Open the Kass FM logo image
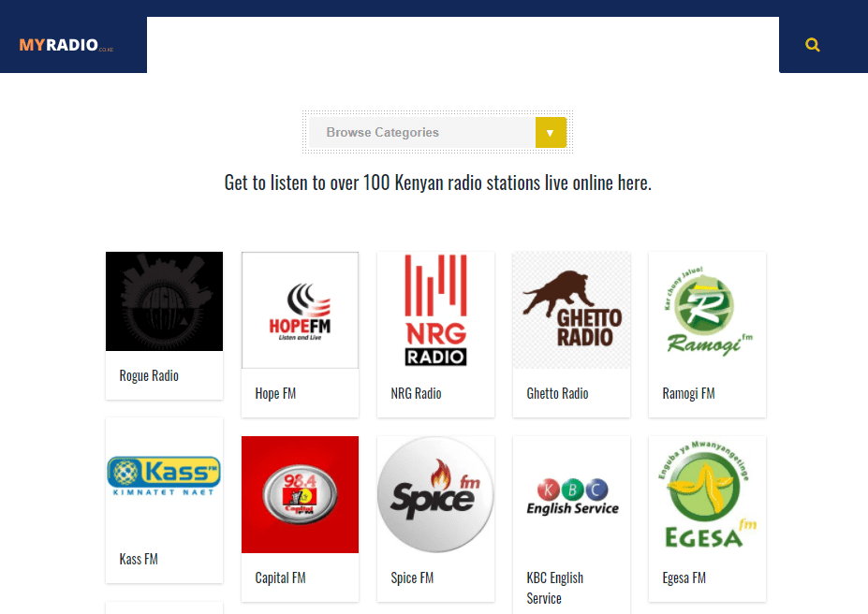Screen dimensions: 868x614 tap(165, 476)
